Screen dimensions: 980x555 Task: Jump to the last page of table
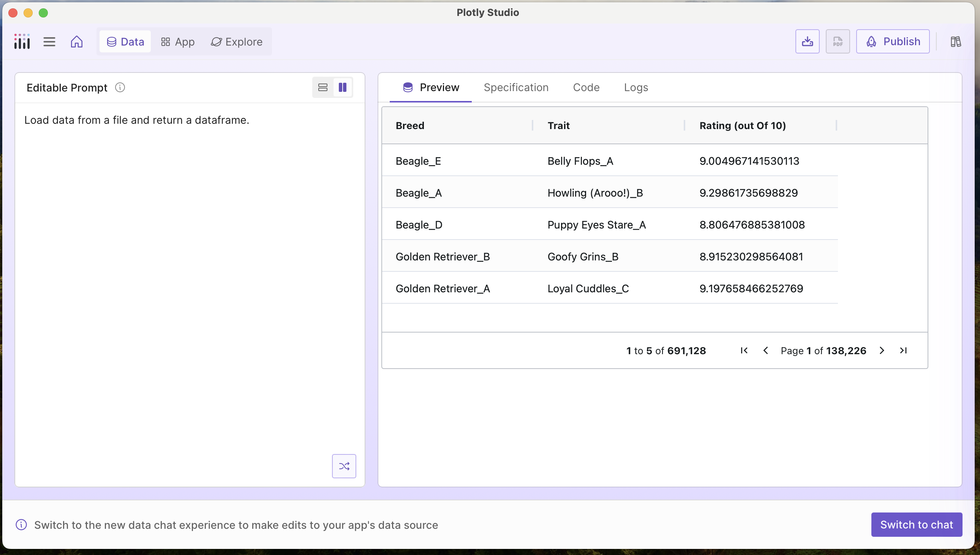click(x=903, y=350)
